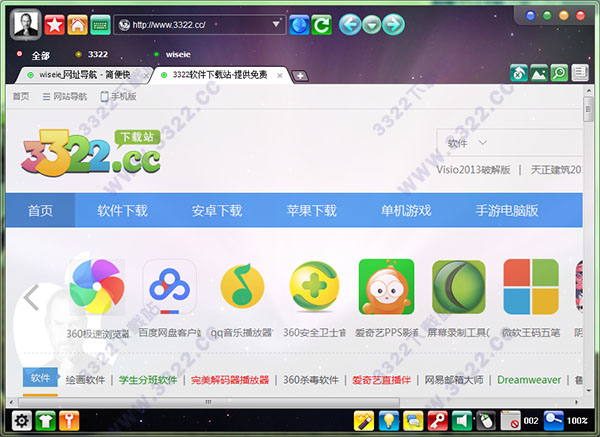Viewport: 600px width, 437px height.
Task: Click the popup blocker icon showing 002
Action: (510, 421)
